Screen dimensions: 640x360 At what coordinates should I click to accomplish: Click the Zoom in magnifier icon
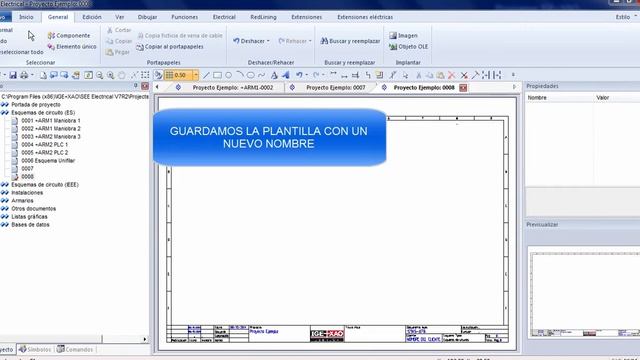coord(111,75)
